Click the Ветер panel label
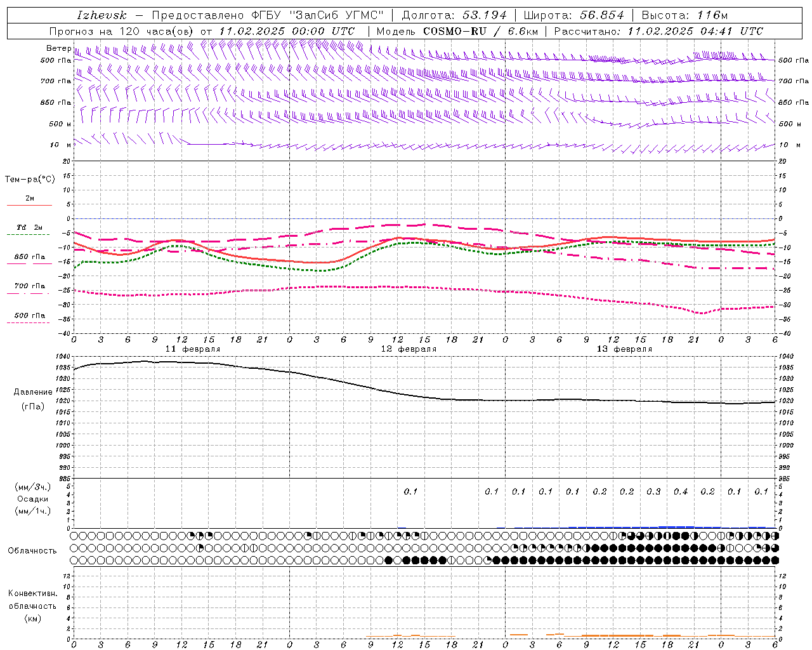The height and width of the screenshot is (650, 812). click(x=58, y=48)
